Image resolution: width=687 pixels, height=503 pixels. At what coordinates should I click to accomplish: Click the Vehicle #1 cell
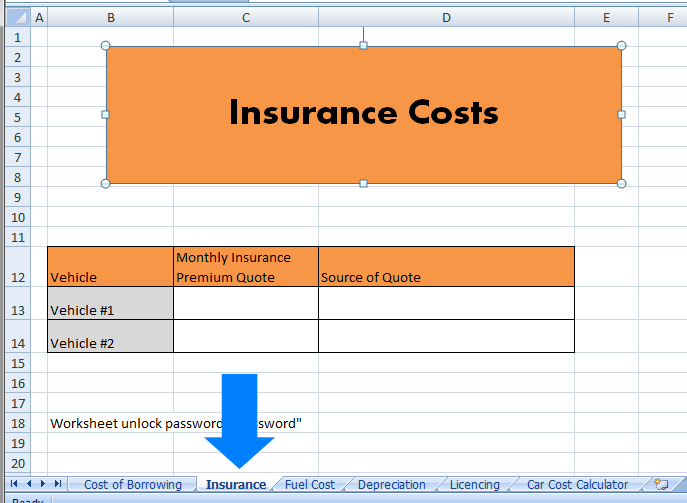(110, 303)
